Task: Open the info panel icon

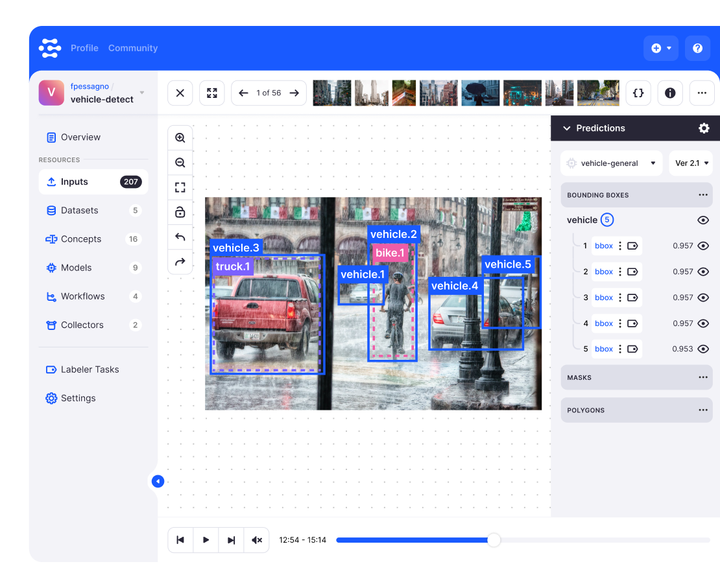Action: [x=670, y=93]
